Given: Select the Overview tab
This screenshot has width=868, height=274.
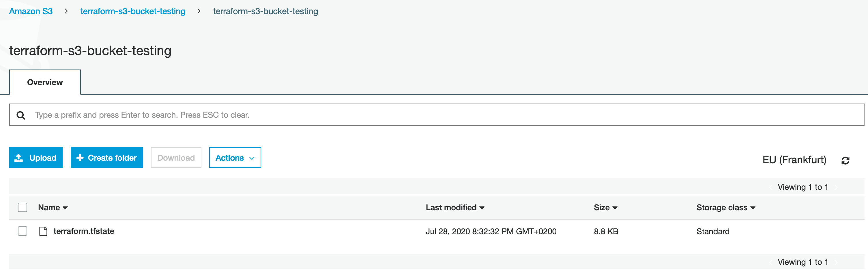Looking at the screenshot, I should click(45, 82).
